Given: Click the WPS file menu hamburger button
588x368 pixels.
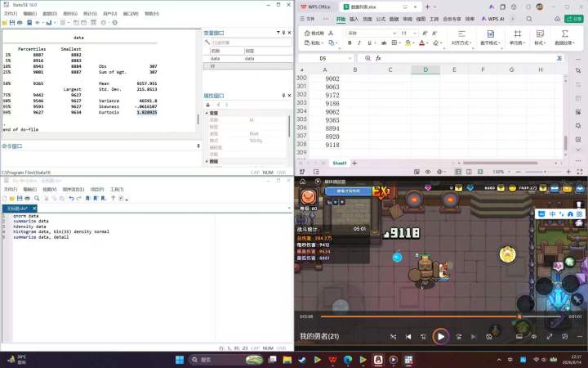Looking at the screenshot, I should [307, 19].
